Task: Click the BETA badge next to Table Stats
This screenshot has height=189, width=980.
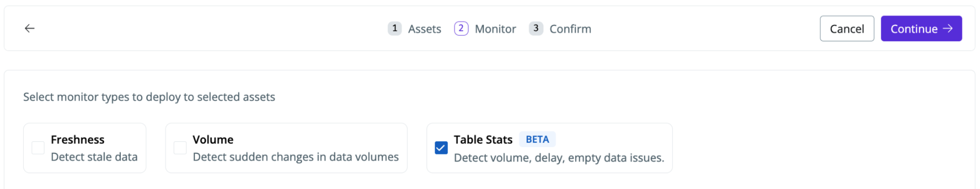Action: point(537,140)
